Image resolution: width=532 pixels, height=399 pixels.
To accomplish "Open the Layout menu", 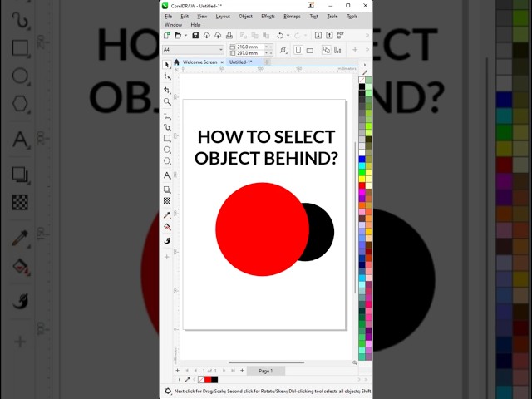I will pos(223,17).
